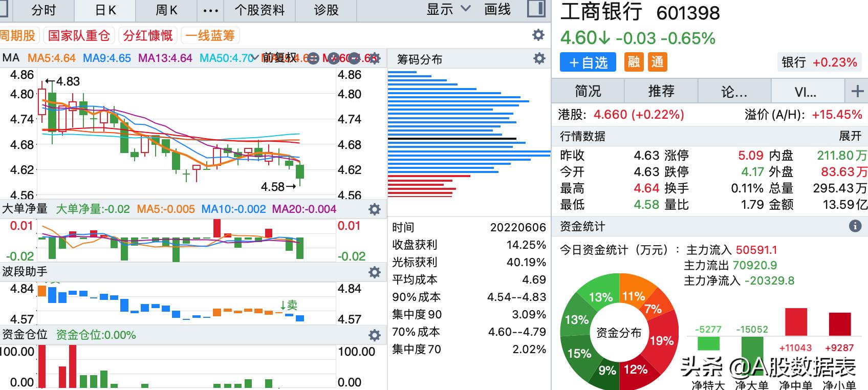Viewport: 868px width, 390px height.
Task: Click the 收盘获利 14.25% row
Action: click(x=469, y=245)
